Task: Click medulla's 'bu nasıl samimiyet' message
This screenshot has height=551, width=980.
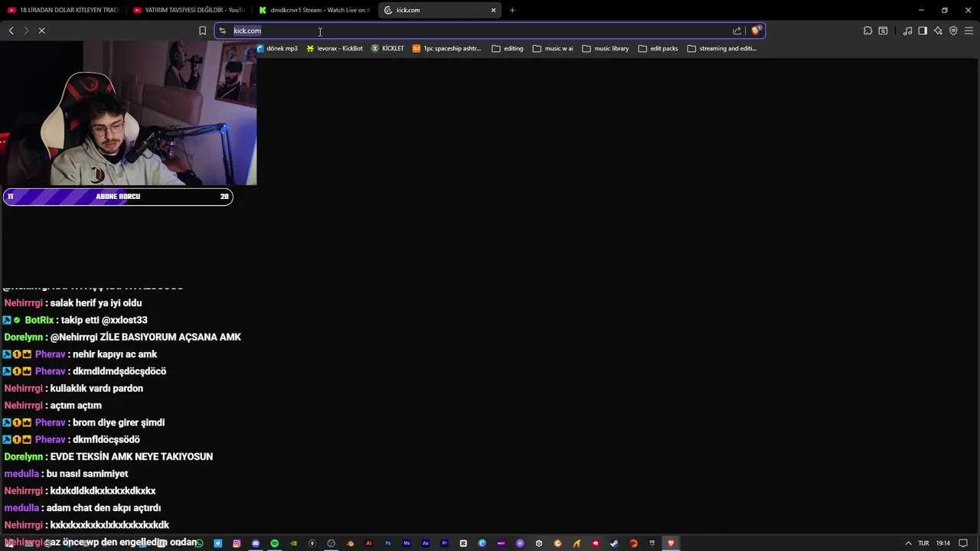Action: [x=87, y=474]
